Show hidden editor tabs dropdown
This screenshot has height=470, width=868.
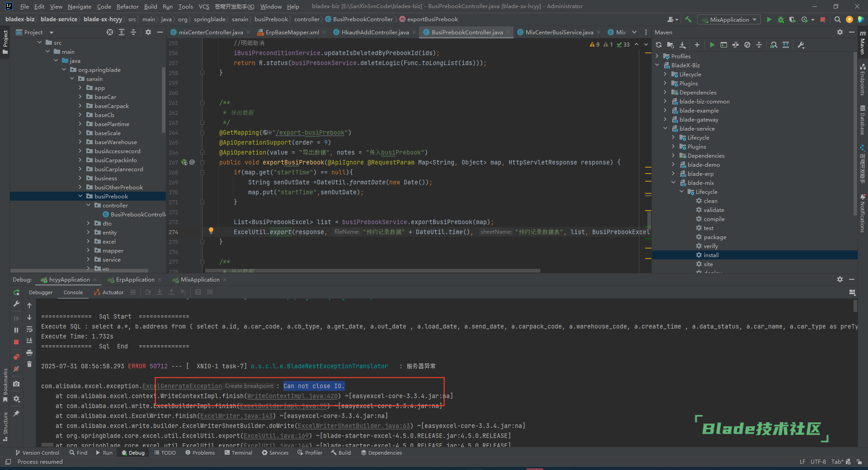pyautogui.click(x=634, y=32)
